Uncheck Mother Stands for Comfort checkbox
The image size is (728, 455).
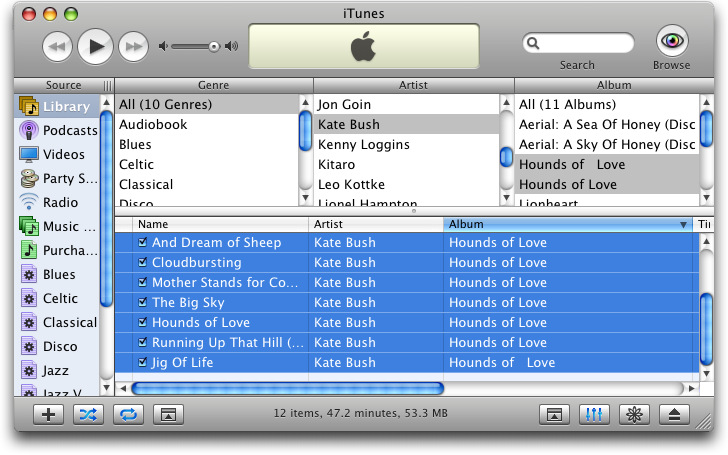pos(143,282)
